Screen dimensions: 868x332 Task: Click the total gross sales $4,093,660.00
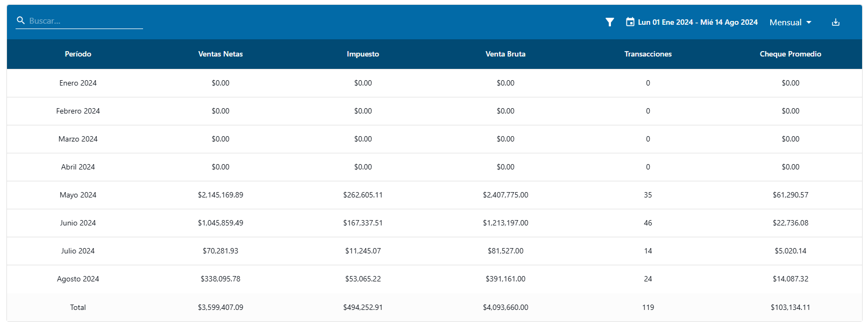pos(506,307)
